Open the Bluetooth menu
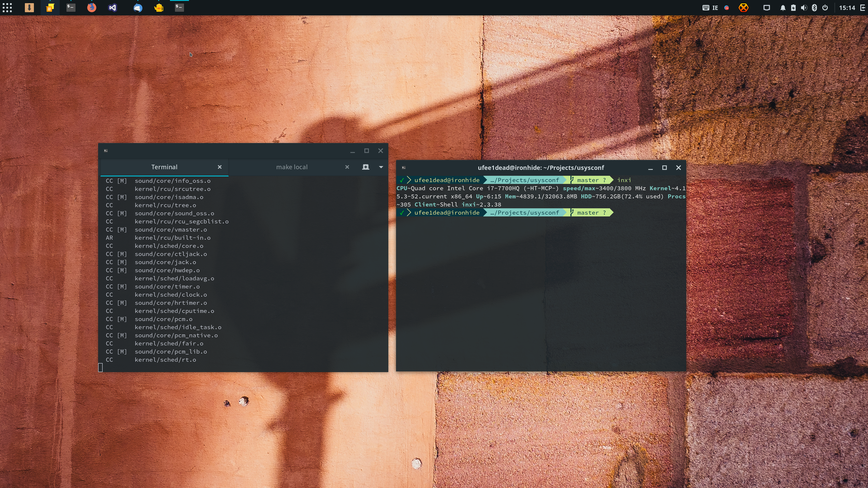The image size is (868, 488). coord(814,7)
